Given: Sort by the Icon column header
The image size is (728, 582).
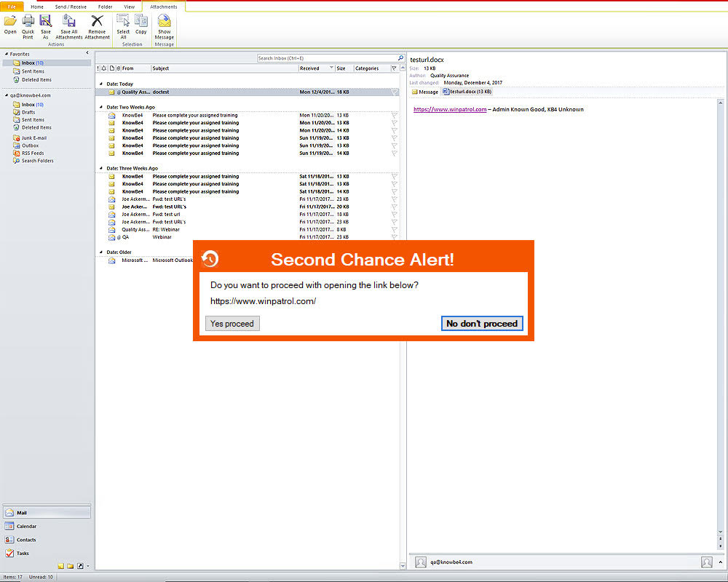Looking at the screenshot, I should point(112,68).
